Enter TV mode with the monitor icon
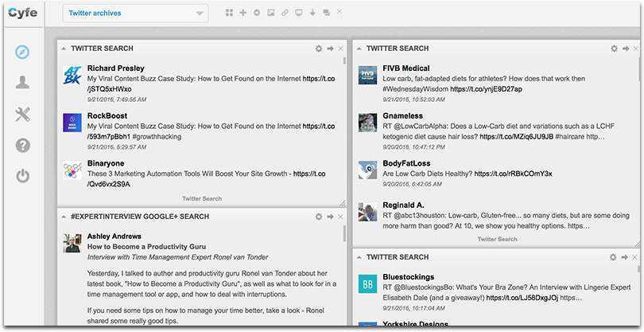This screenshot has width=644, height=332. 299,13
